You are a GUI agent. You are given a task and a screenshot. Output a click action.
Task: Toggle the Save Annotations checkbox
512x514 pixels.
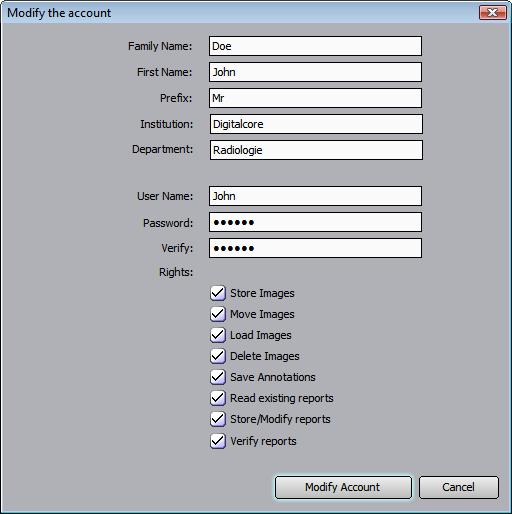[218, 377]
